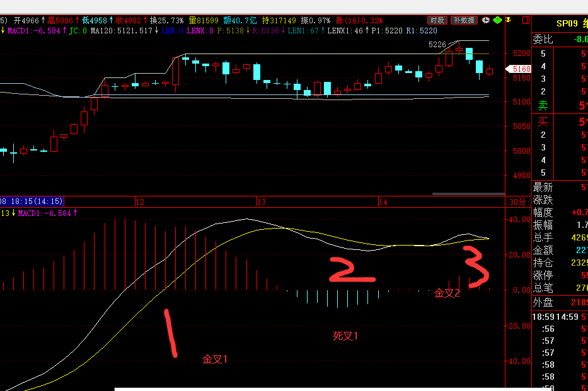Select date marker 14 on time axis
Screen dimensions: 588x391
pos(383,202)
